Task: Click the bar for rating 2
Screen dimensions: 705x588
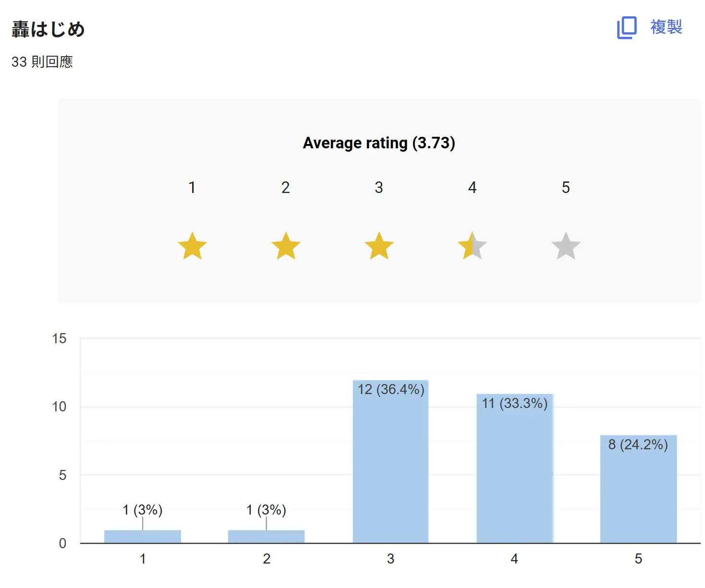Action: pos(267,537)
